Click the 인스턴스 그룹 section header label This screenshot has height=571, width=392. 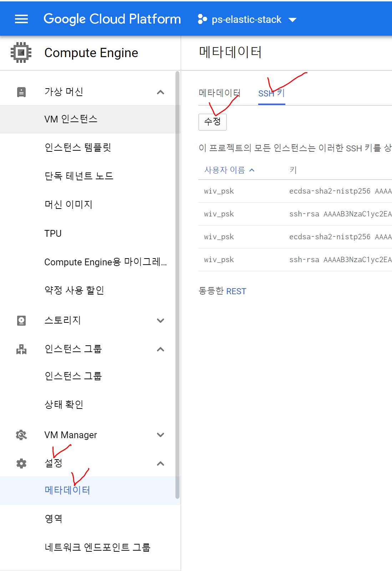73,349
